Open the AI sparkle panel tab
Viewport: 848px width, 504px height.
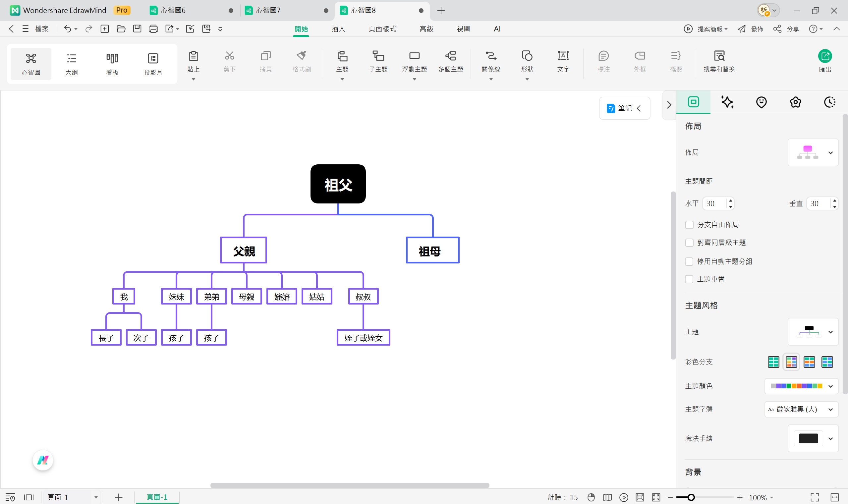click(x=727, y=102)
